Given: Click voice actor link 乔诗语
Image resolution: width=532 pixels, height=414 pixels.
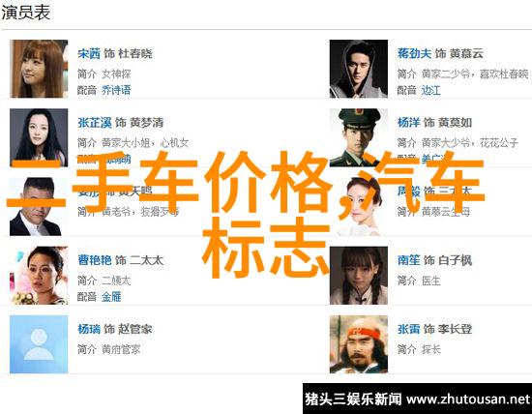Looking at the screenshot, I should pyautogui.click(x=116, y=90).
